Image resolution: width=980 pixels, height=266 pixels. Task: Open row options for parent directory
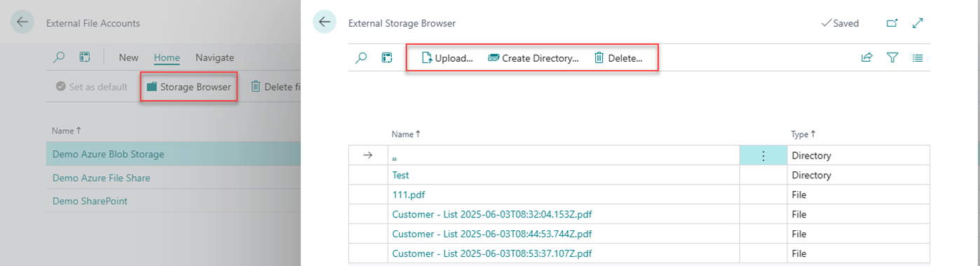(x=763, y=156)
